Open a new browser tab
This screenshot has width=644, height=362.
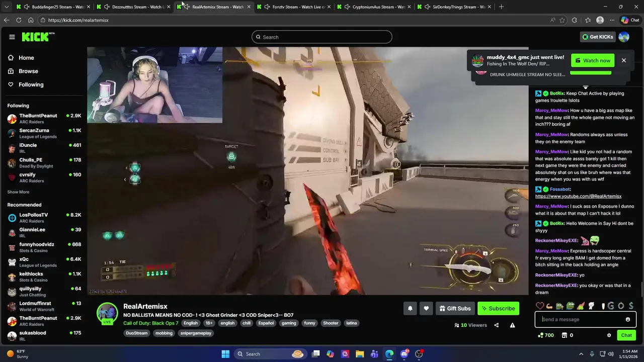point(501,7)
